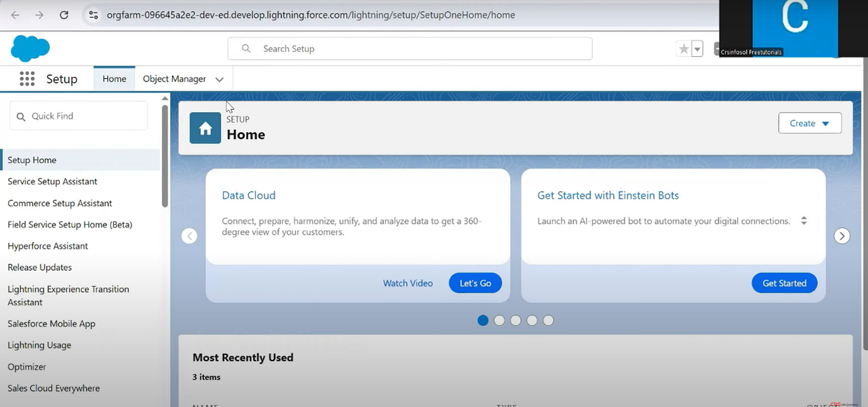Open Release Updates

[x=40, y=267]
